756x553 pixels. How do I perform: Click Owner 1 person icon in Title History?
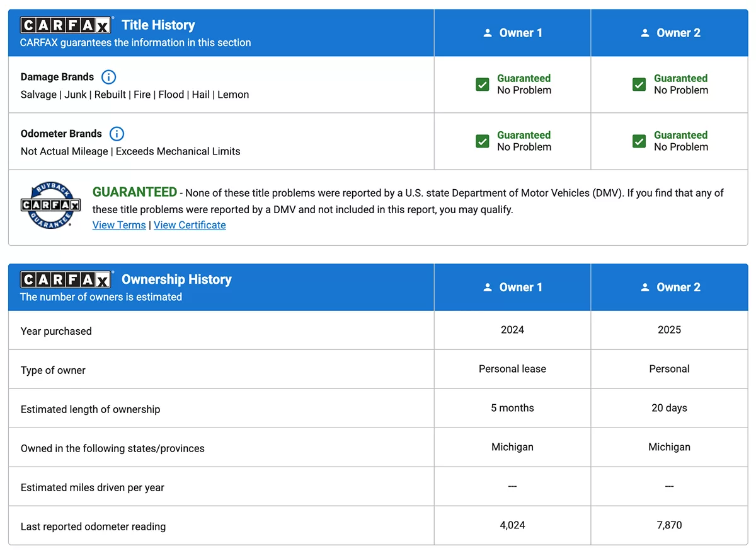[x=487, y=33]
